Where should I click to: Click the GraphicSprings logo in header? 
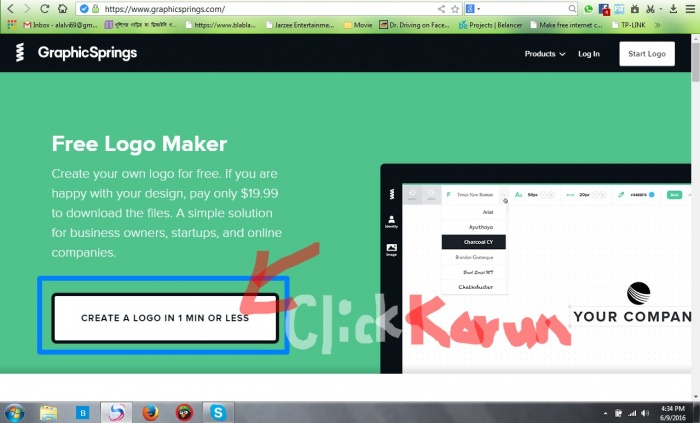click(x=76, y=53)
